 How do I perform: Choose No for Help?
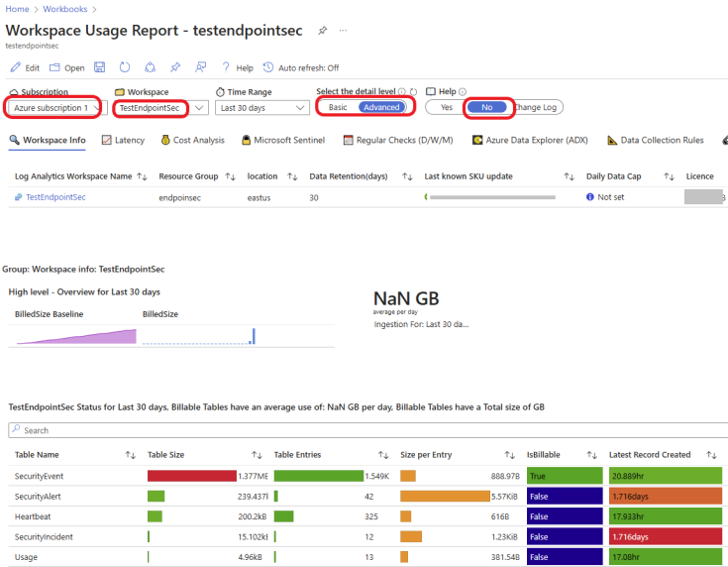point(486,107)
